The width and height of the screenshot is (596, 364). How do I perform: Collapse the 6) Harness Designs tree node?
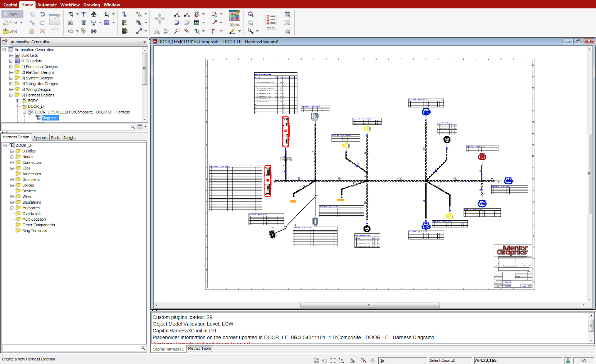pos(11,95)
